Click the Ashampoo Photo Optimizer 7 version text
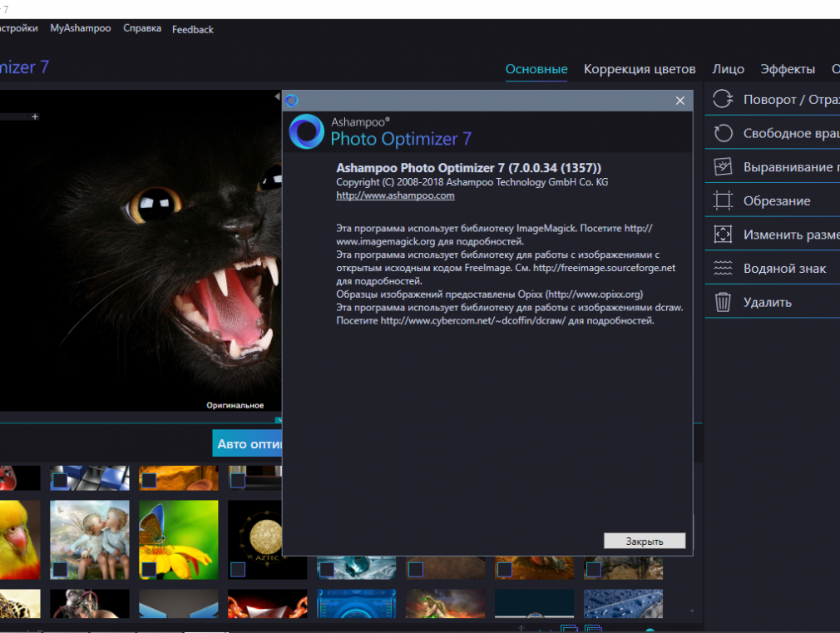840x633 pixels. pyautogui.click(x=468, y=168)
